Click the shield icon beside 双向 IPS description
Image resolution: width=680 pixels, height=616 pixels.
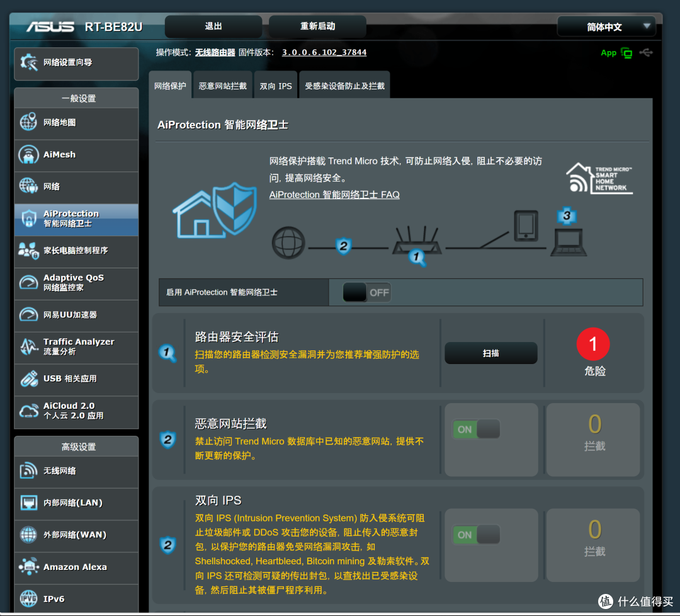[x=168, y=545]
